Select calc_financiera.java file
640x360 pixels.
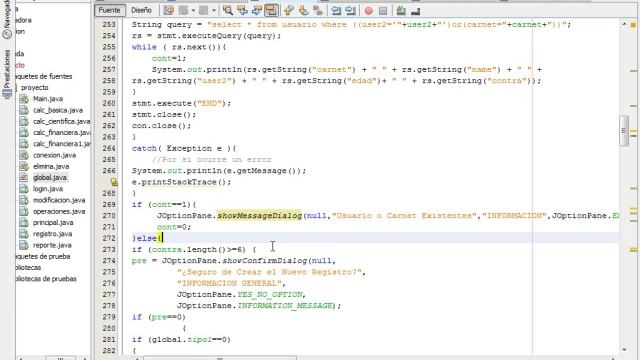[62, 133]
